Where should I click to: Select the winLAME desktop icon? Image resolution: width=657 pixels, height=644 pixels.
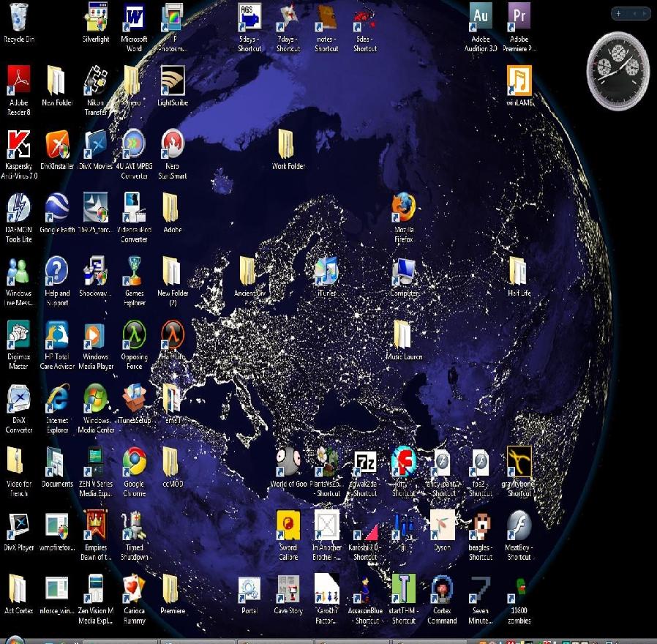coord(519,81)
